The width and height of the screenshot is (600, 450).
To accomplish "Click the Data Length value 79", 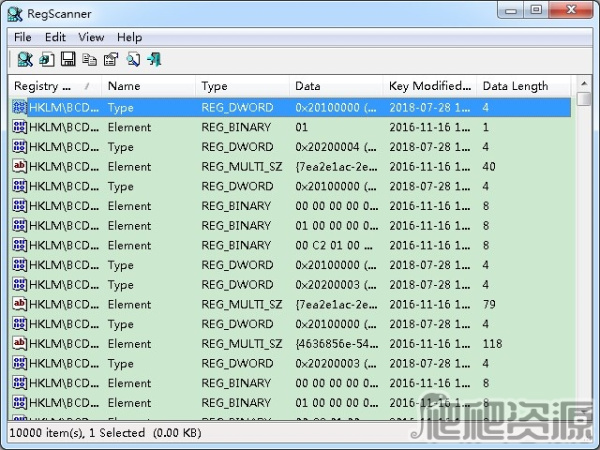I will pyautogui.click(x=489, y=304).
